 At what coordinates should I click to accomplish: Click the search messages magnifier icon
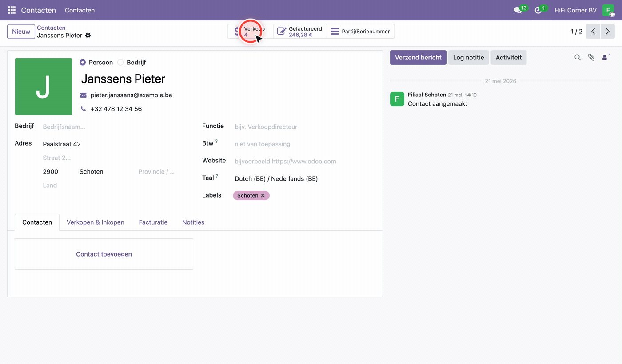[x=578, y=57]
